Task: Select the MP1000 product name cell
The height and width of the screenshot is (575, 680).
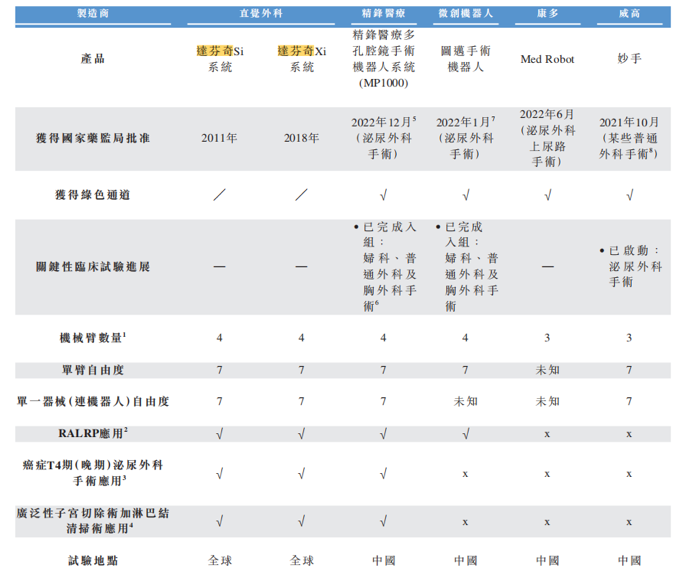Action: tap(383, 59)
